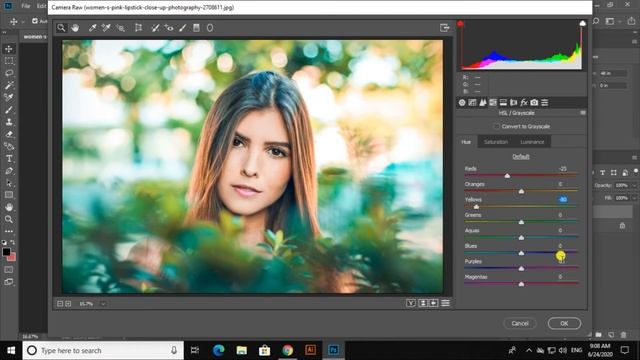The image size is (640, 360).
Task: Toggle between current and default settings icon
Action: [445, 303]
